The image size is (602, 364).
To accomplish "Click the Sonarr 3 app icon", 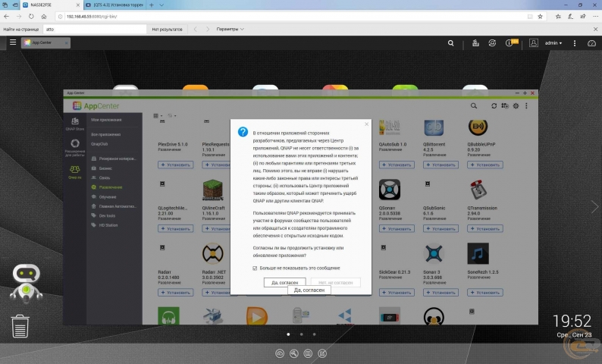I will click(x=434, y=253).
